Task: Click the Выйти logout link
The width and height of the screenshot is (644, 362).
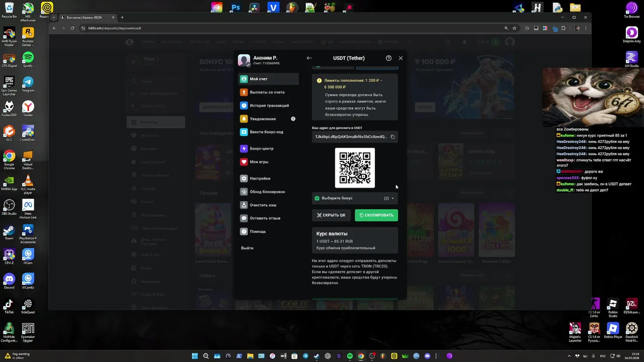Action: [x=247, y=248]
